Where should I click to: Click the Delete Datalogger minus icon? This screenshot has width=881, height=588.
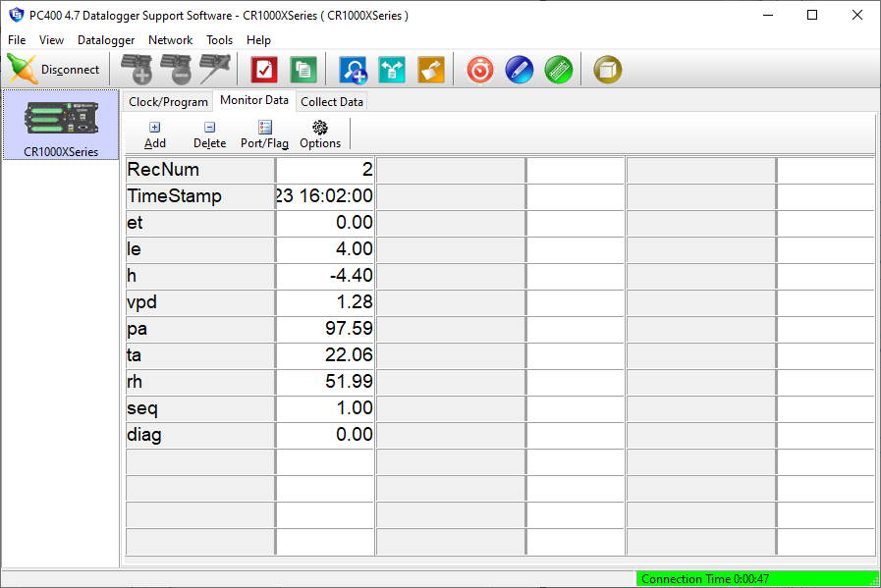175,70
